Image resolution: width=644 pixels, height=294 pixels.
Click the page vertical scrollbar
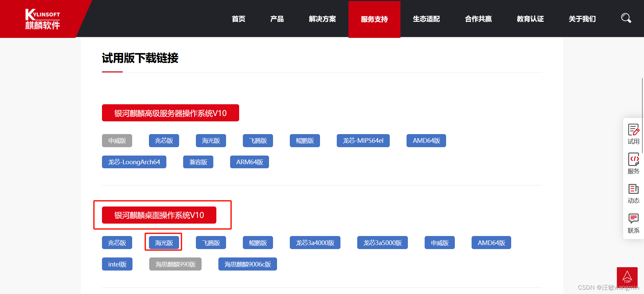pos(642,116)
